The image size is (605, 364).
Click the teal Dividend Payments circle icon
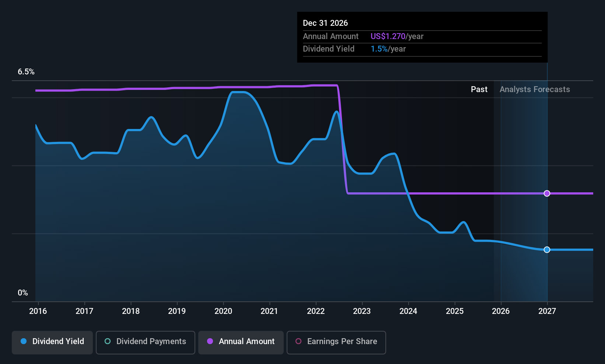pyautogui.click(x=108, y=342)
